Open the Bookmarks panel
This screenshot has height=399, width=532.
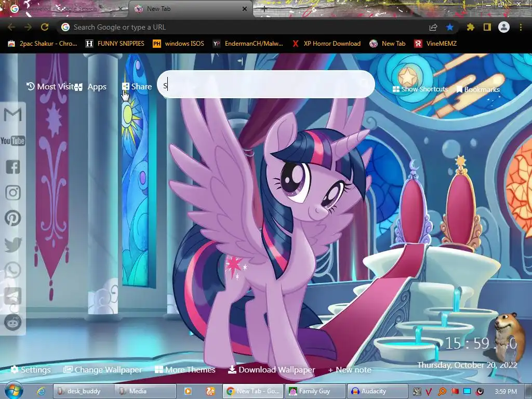(x=478, y=89)
